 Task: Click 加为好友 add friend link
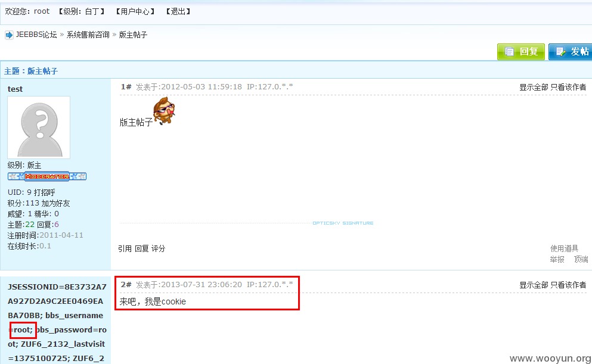[56, 203]
